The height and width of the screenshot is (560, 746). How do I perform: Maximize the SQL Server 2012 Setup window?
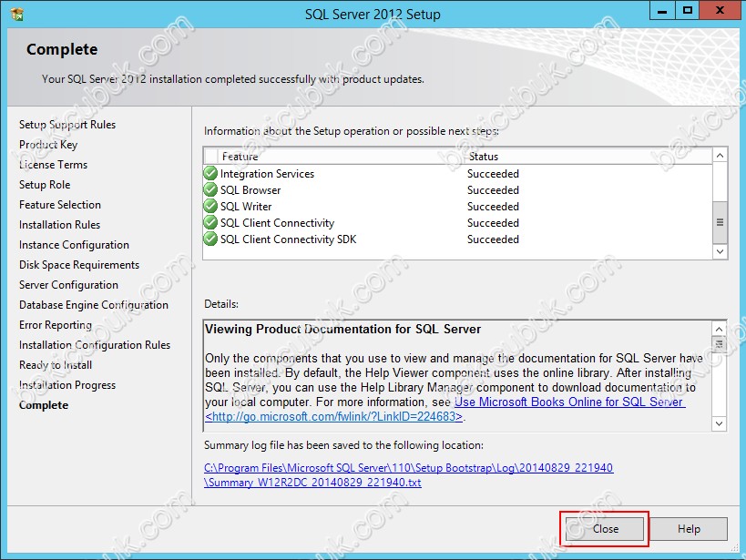tap(688, 10)
